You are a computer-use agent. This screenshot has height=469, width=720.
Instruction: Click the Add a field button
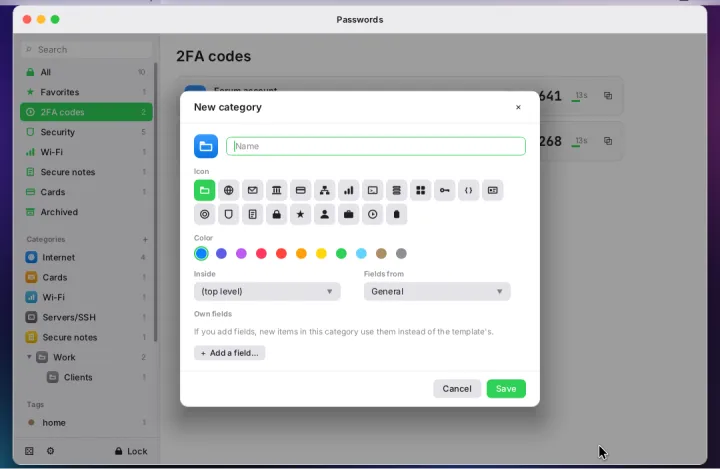tap(230, 353)
